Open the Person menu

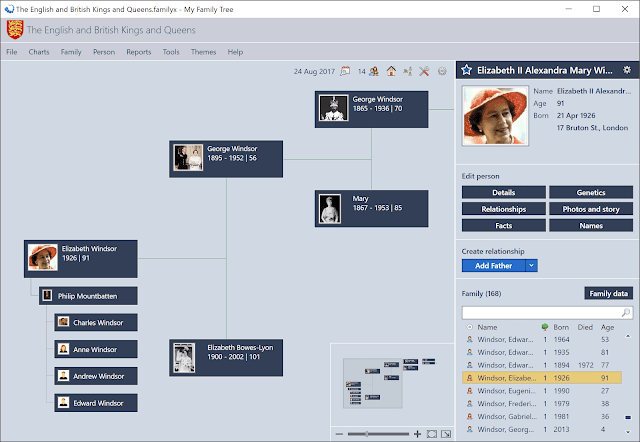(104, 52)
